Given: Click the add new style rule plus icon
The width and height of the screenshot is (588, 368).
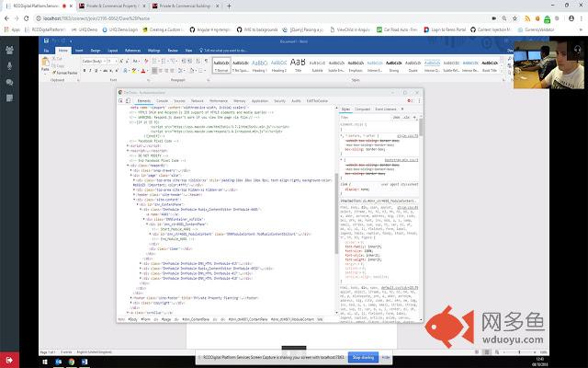Looking at the screenshot, I should click(x=414, y=118).
